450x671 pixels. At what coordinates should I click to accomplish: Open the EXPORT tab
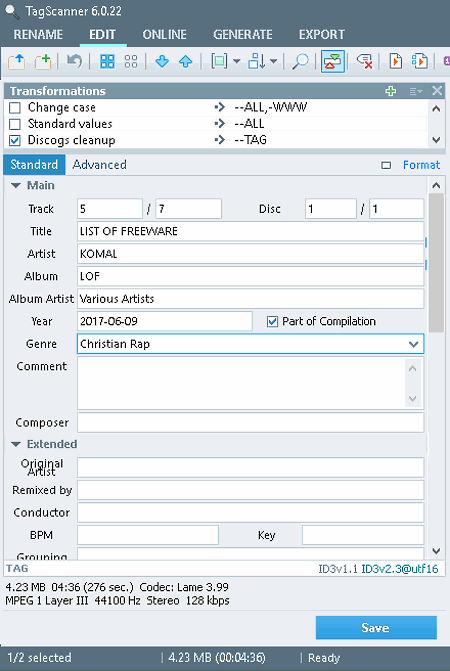322,35
